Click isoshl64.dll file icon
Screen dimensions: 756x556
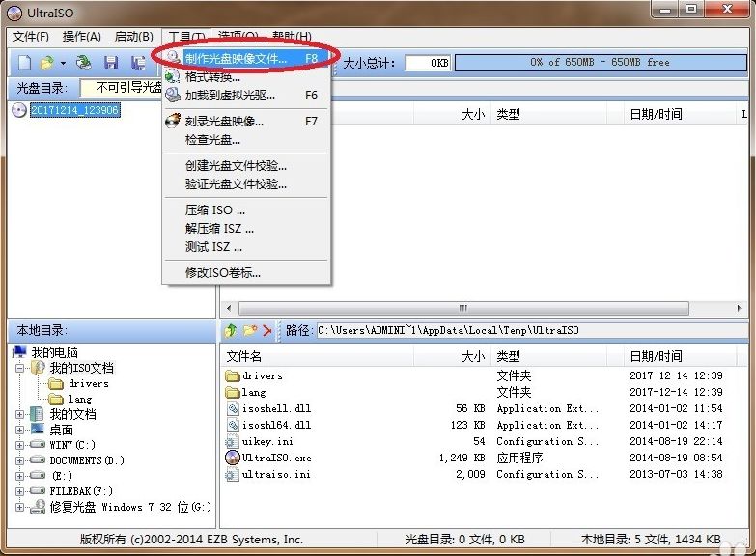coord(233,425)
